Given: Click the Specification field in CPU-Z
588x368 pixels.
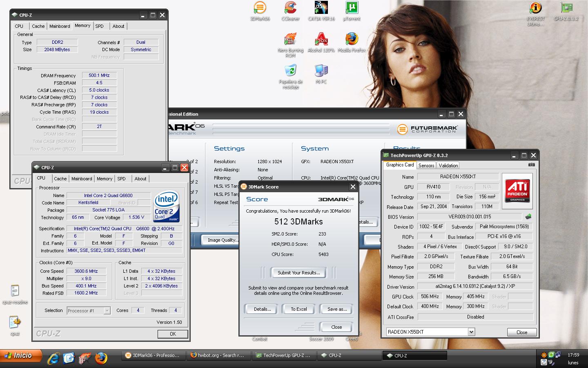Looking at the screenshot, I should point(124,229).
